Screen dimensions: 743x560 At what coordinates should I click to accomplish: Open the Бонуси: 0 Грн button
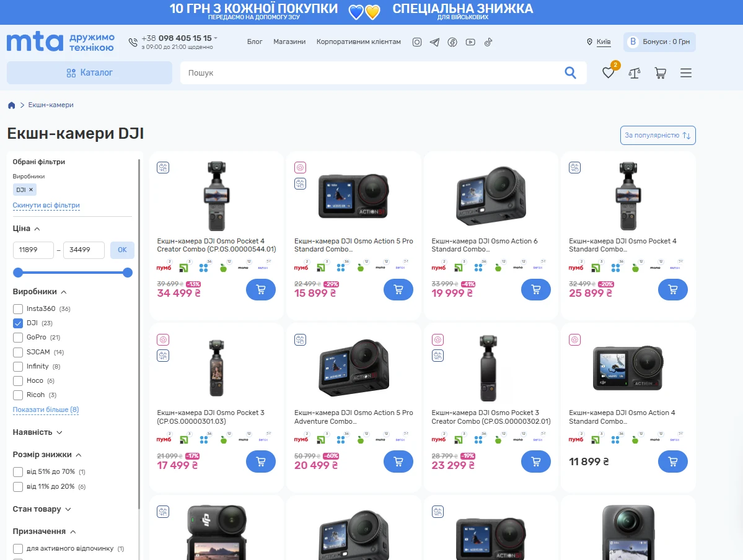[x=659, y=42]
